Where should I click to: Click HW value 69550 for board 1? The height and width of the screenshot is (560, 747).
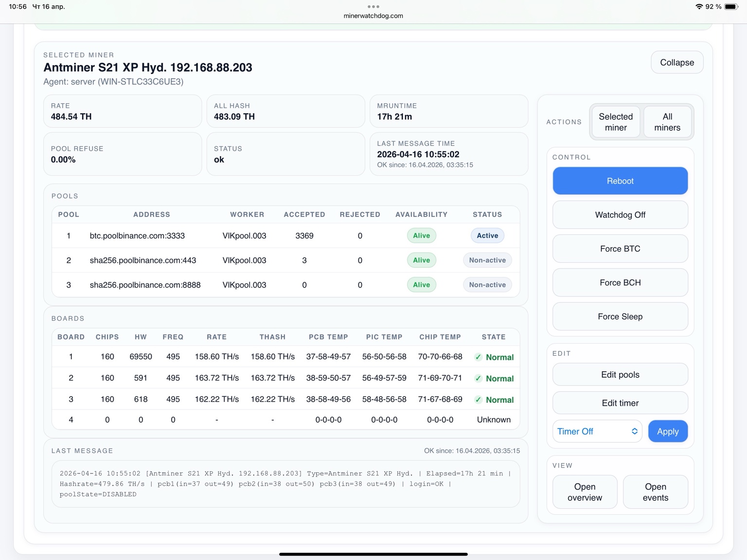point(141,357)
